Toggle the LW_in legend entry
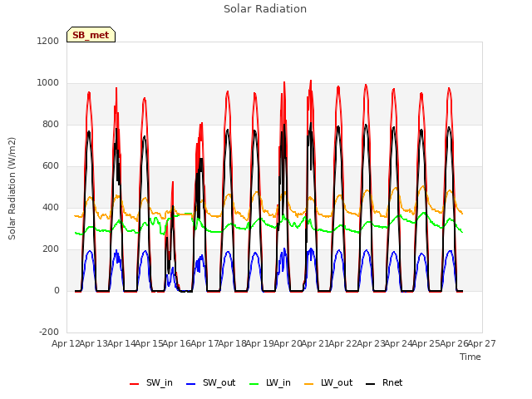 [270, 382]
